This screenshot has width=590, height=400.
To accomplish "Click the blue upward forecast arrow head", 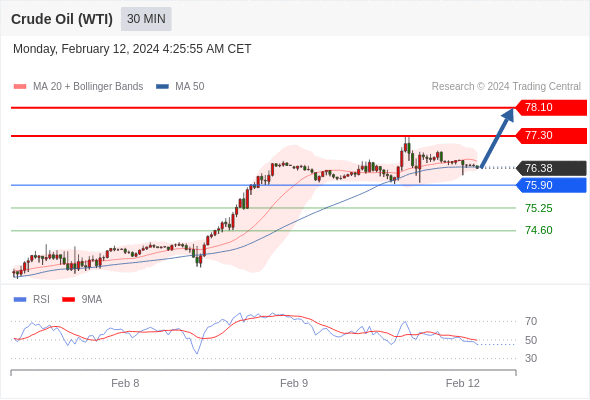I will tap(508, 115).
